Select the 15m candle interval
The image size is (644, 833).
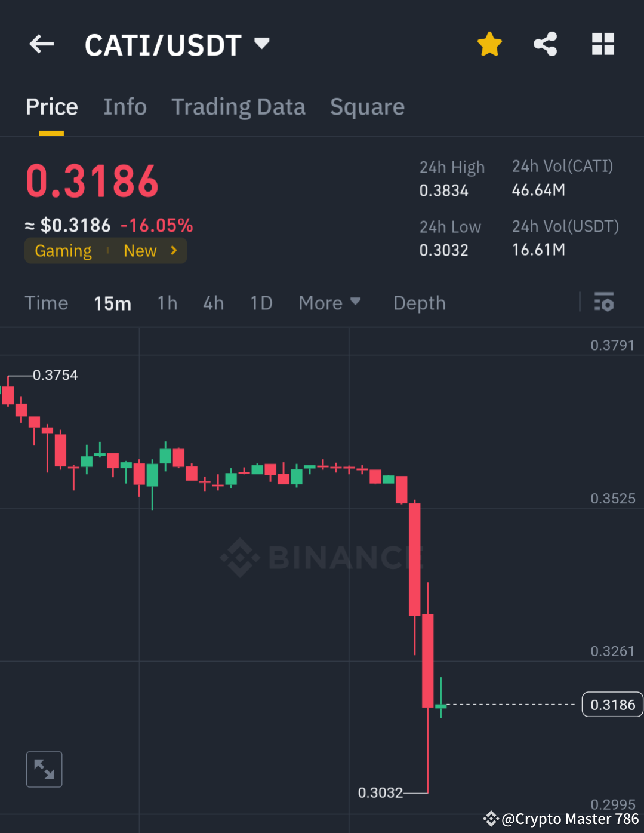click(112, 303)
